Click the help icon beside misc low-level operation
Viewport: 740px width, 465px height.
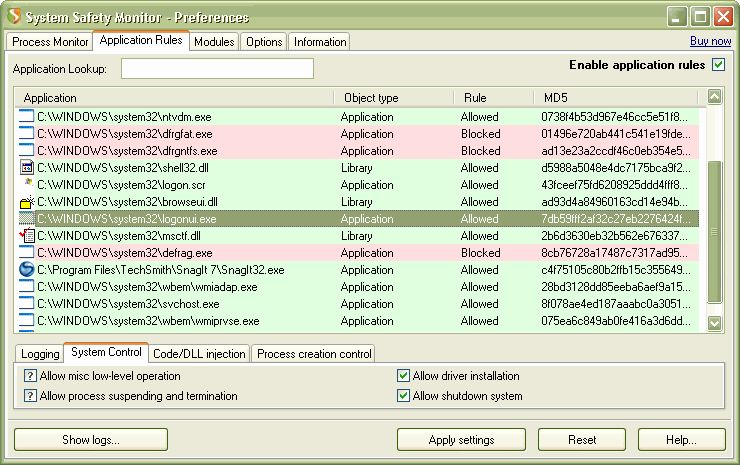point(30,376)
